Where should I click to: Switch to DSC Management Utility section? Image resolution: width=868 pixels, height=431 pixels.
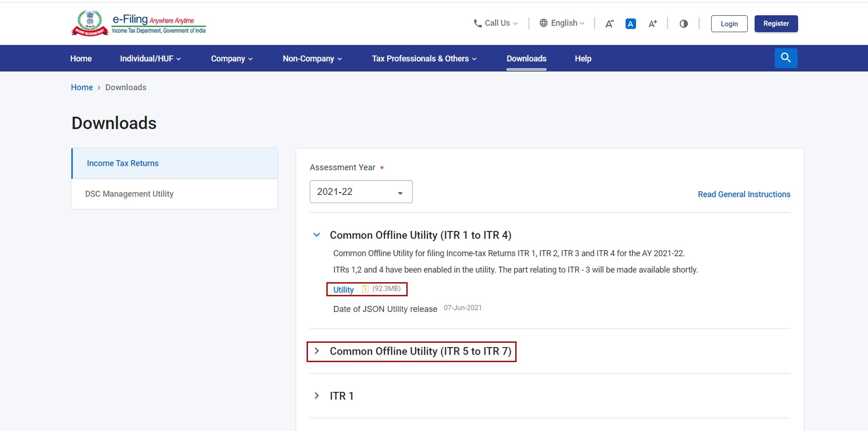[130, 194]
